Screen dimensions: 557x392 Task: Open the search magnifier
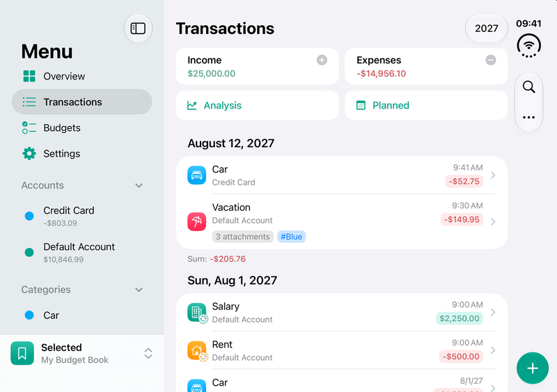529,87
